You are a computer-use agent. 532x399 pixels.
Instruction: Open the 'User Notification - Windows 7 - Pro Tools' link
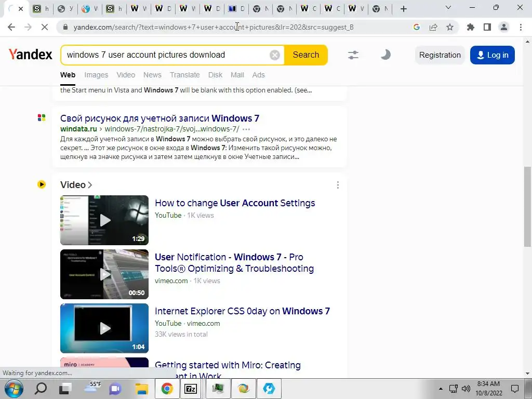point(234,262)
